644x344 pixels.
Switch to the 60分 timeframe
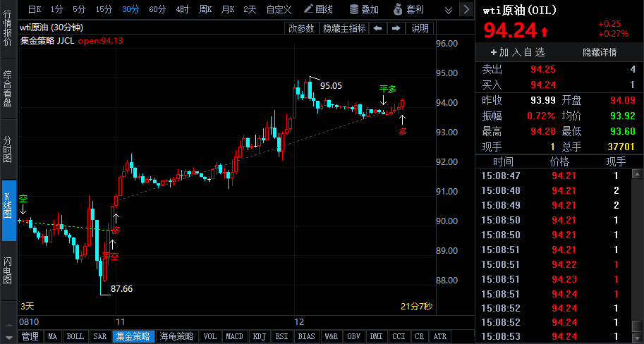pos(157,9)
